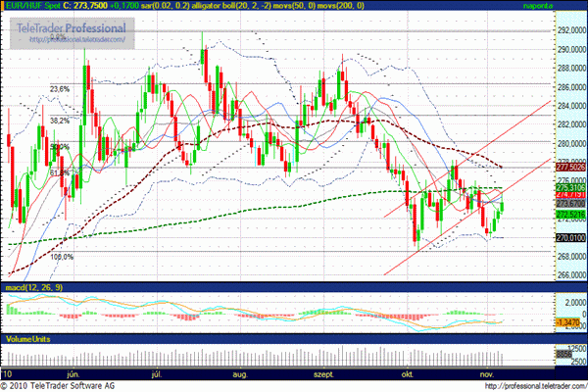Click the 'szept.' date axis marker
Viewport: 588px width, 392px height.
click(323, 373)
